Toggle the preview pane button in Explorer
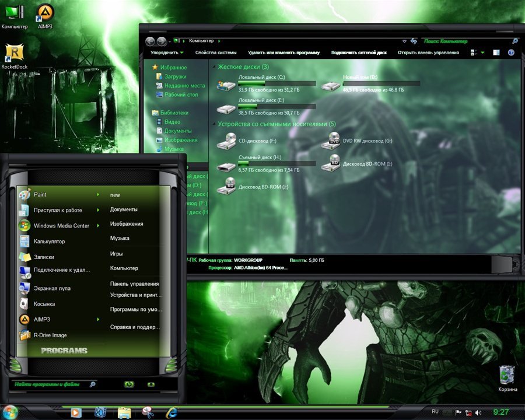 tap(495, 52)
